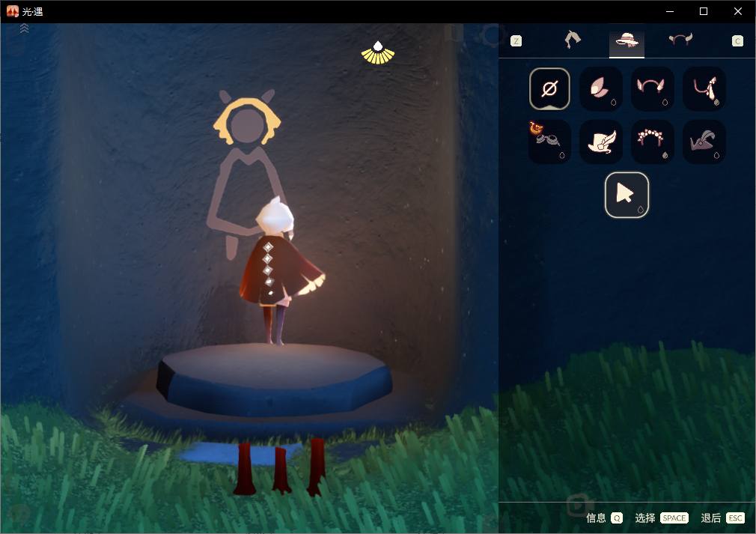The image size is (756, 534).
Task: Equip the white feathered hat
Action: tap(601, 142)
